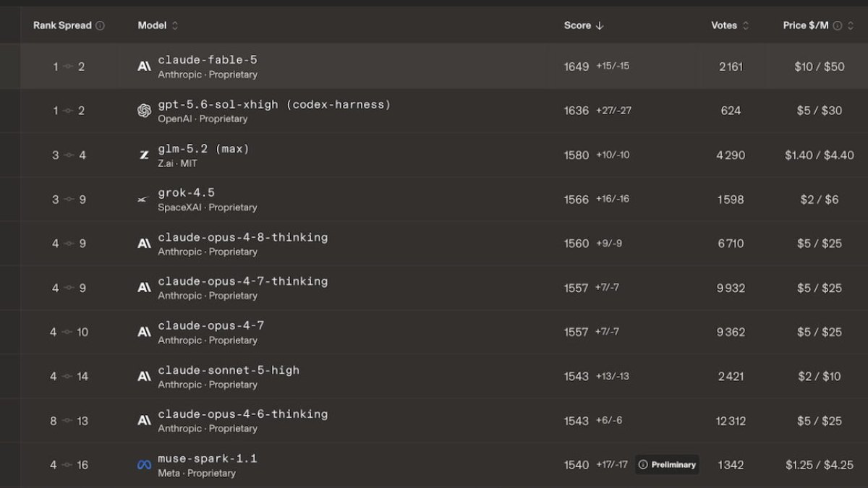Open the info icon next to Price $/M

837,25
